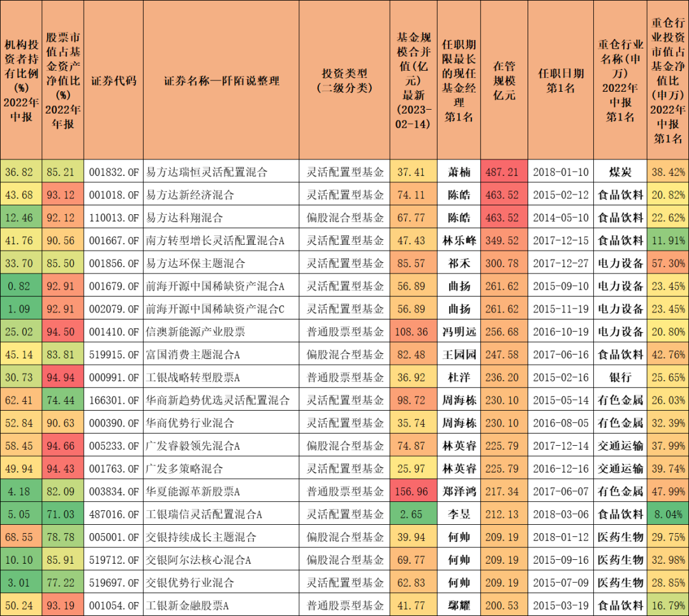Click the cell 易方达科翔混合
The height and width of the screenshot is (616, 689).
click(221, 217)
